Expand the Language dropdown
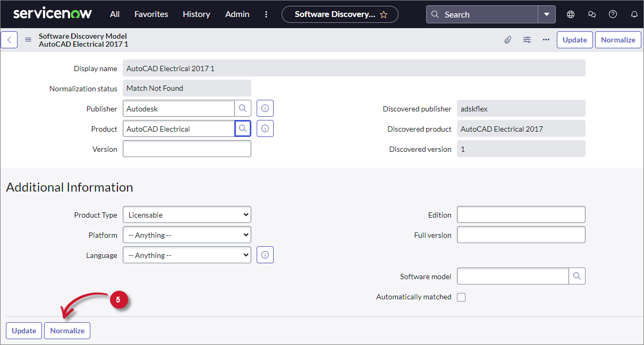 coord(187,255)
